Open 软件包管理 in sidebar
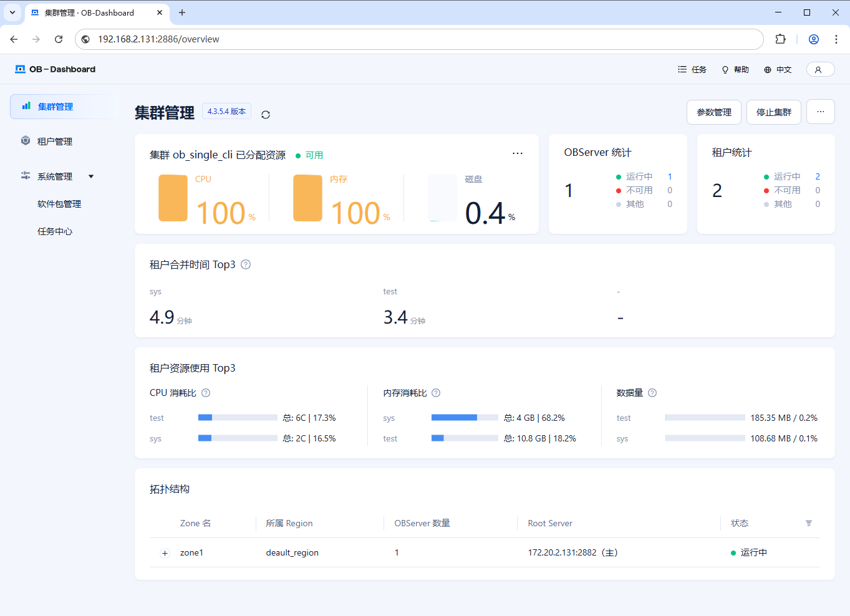The height and width of the screenshot is (616, 850). point(59,204)
